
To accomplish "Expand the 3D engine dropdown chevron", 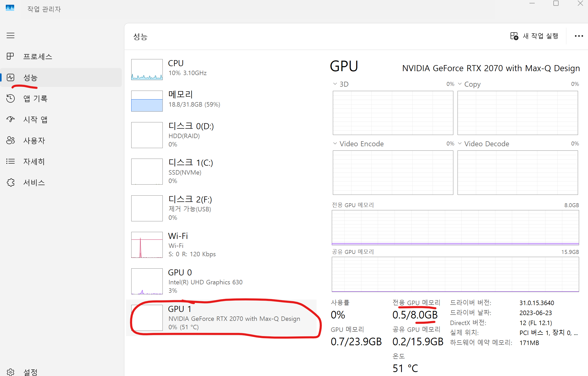I will [335, 84].
